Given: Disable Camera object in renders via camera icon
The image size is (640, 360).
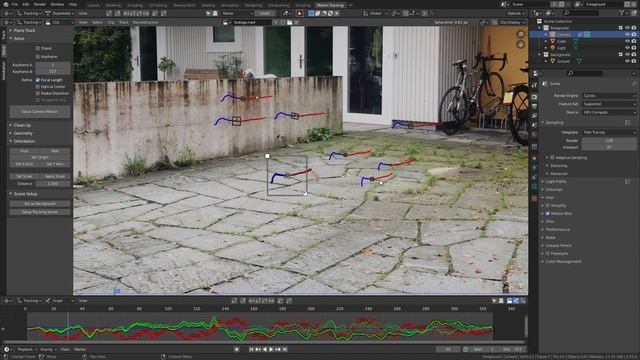Looking at the screenshot, I should pos(634,35).
